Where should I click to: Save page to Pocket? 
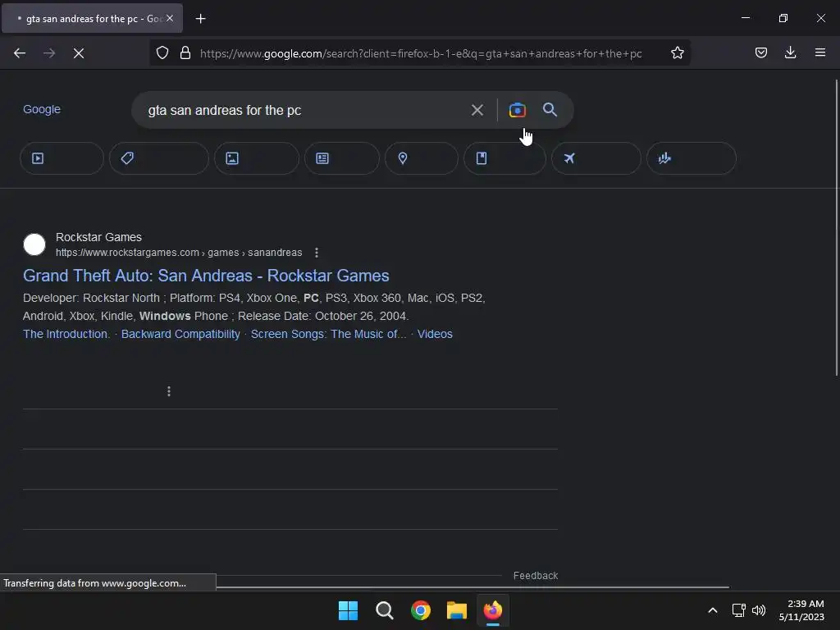760,52
